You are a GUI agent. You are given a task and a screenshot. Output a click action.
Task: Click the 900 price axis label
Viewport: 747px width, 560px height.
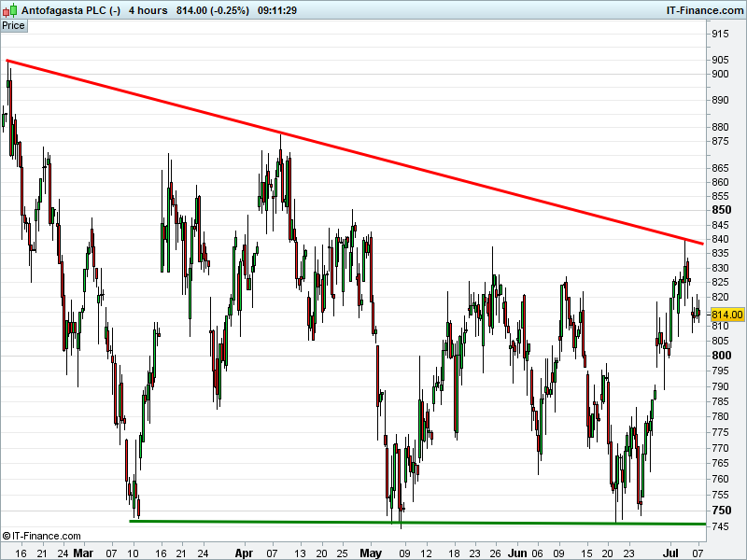(720, 74)
